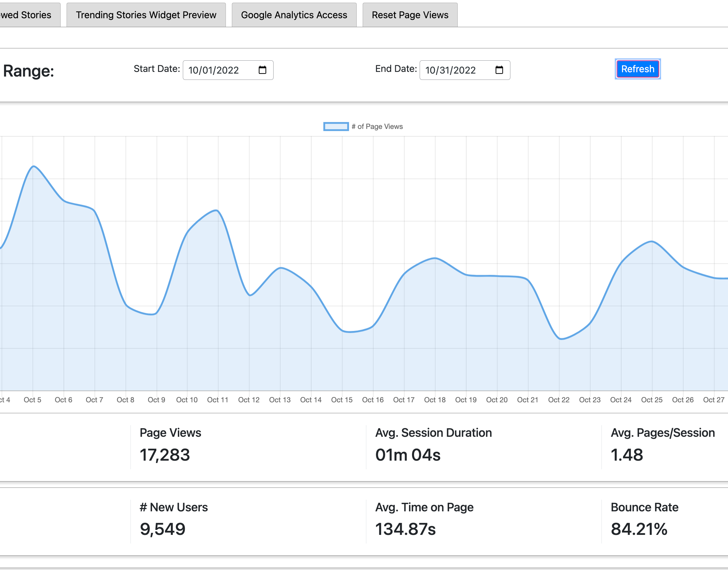This screenshot has width=728, height=570.
Task: Click the Oct 18 axis label
Action: tap(435, 400)
